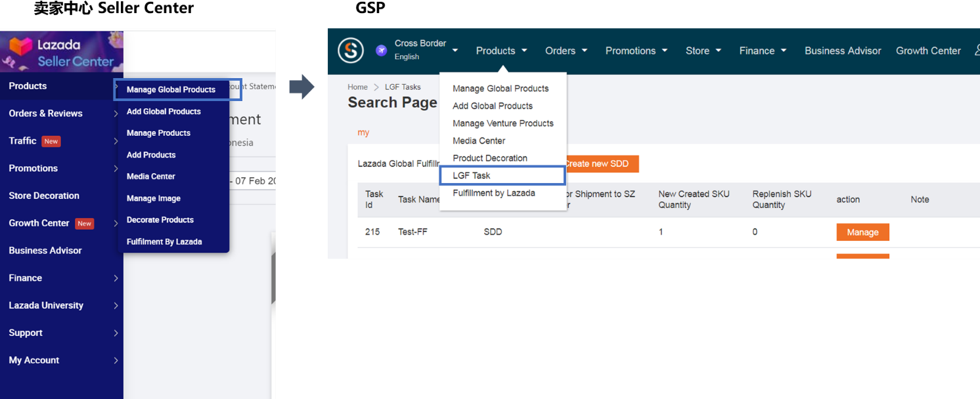Click the New badge beside Growth Center
This screenshot has width=980, height=399.
pyautogui.click(x=84, y=224)
